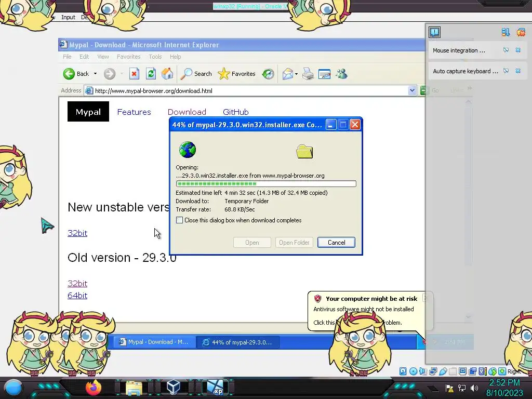This screenshot has height=399, width=532.
Task: Dismiss all VirtualBox notifications icon
Action: coord(521,32)
